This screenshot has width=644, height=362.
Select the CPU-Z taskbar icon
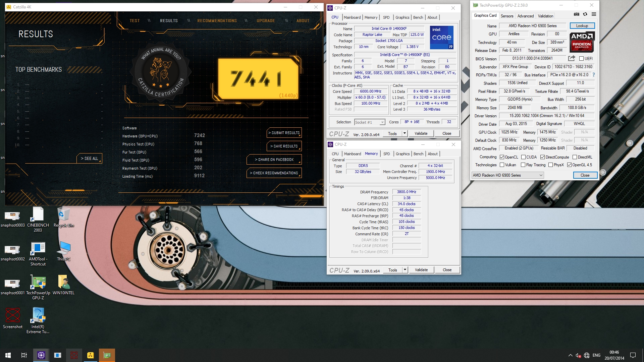tap(41, 355)
